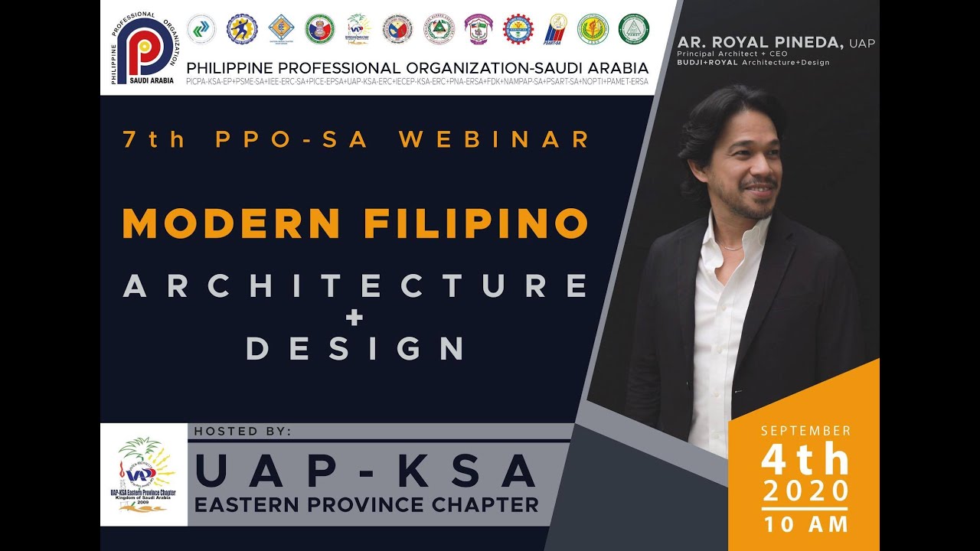The height and width of the screenshot is (551, 980).
Task: Click the 'SEPTEMBER' text
Action: click(805, 431)
